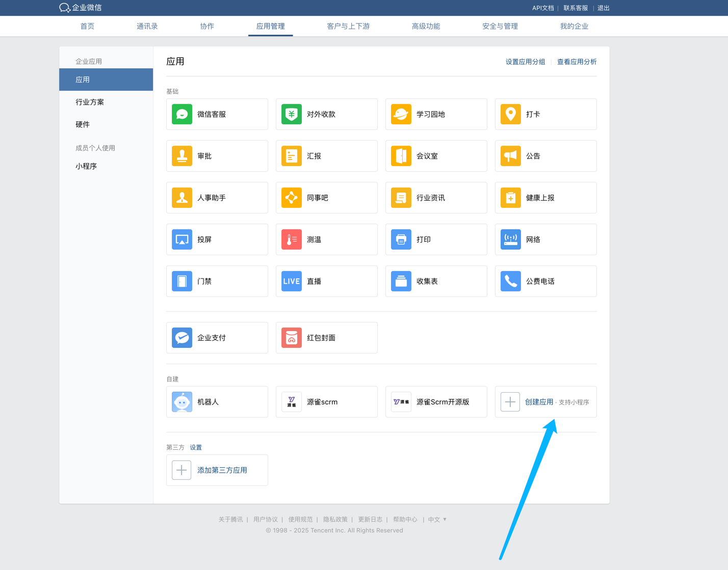Click the plus icon for 添加第三方应用
The height and width of the screenshot is (570, 728).
pos(181,470)
